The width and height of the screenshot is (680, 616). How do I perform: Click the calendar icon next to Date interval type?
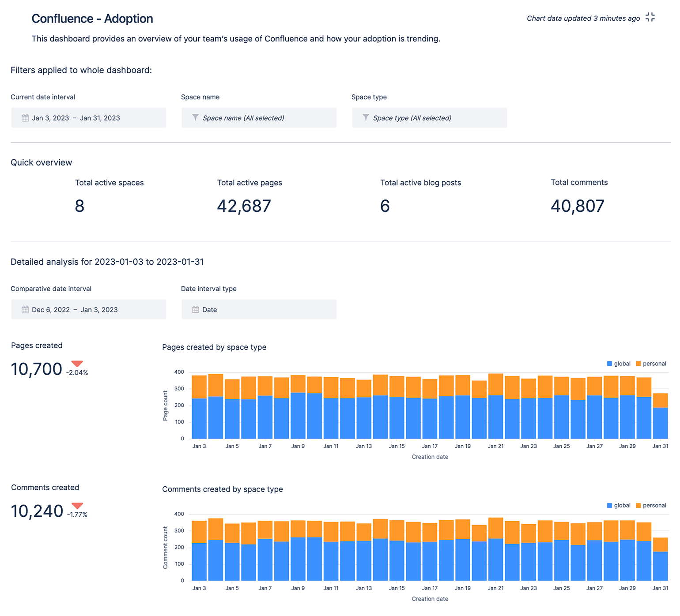point(195,309)
